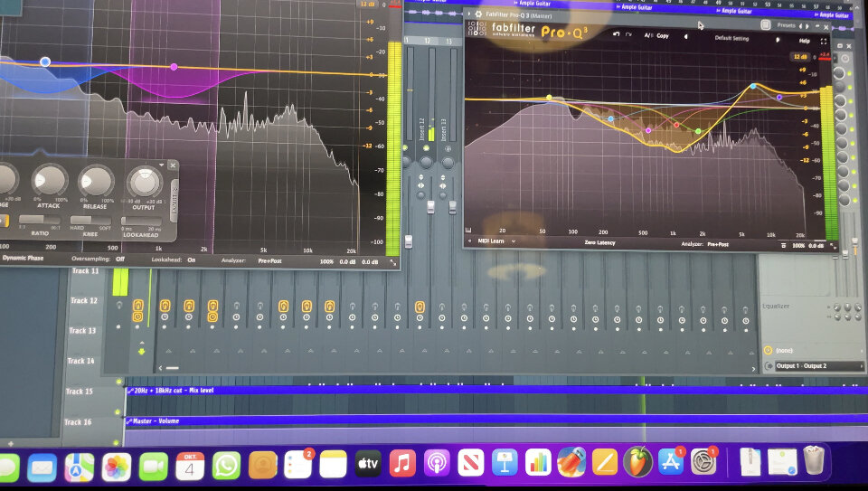Toggle A/B state in Pro-Q 3 Master window
This screenshot has height=491, width=868.
648,35
